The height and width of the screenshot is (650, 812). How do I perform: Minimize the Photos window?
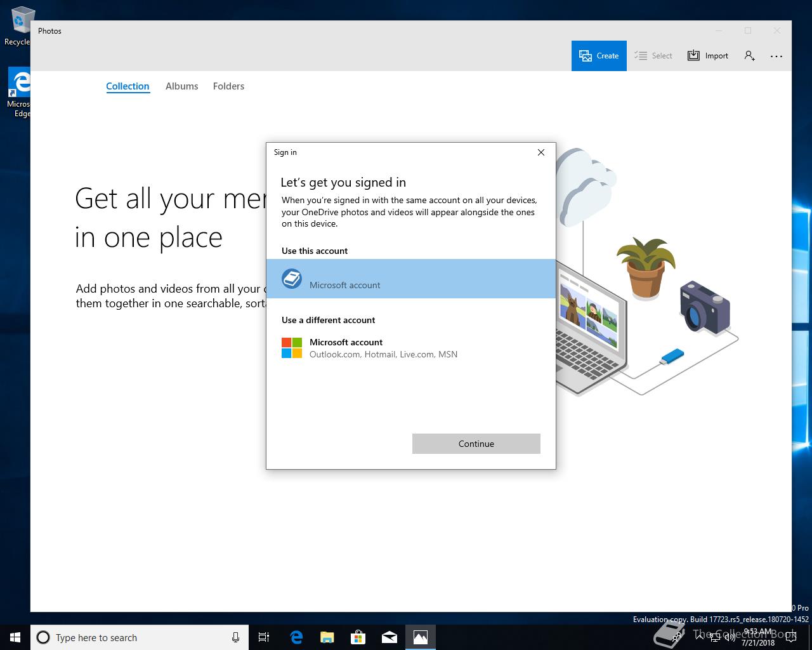click(x=719, y=30)
